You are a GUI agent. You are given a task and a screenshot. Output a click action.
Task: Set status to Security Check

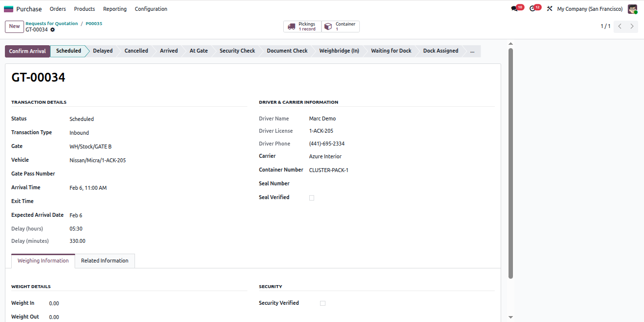(238, 51)
